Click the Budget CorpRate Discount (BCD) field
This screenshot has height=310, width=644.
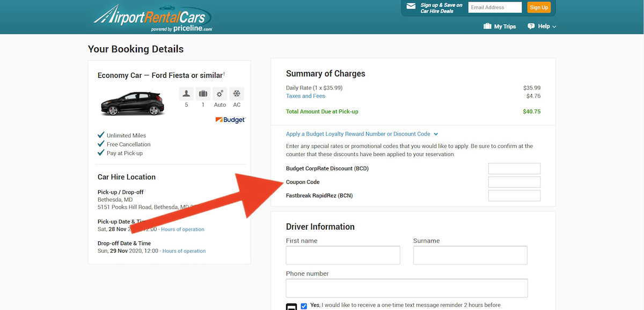click(514, 168)
